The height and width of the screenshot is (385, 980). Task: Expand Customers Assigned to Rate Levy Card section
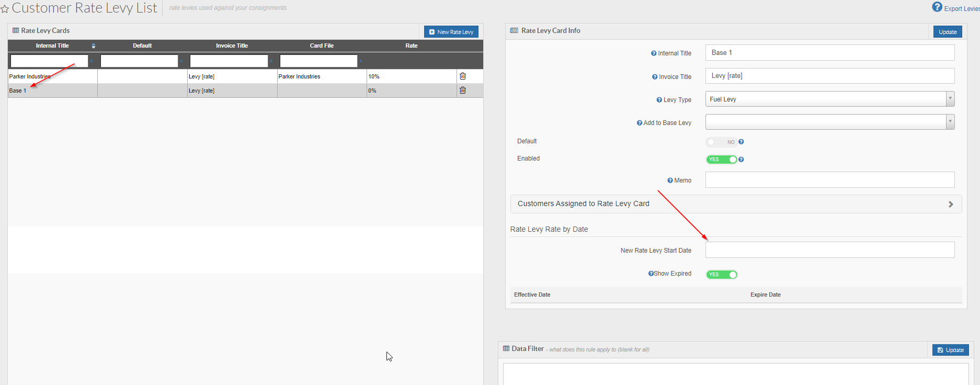click(x=736, y=204)
